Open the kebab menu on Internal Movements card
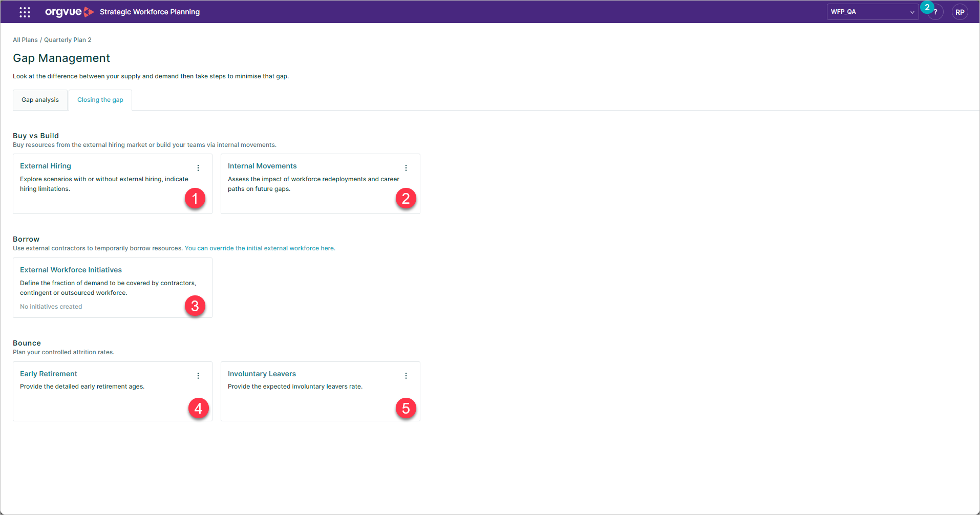This screenshot has width=980, height=515. 406,167
